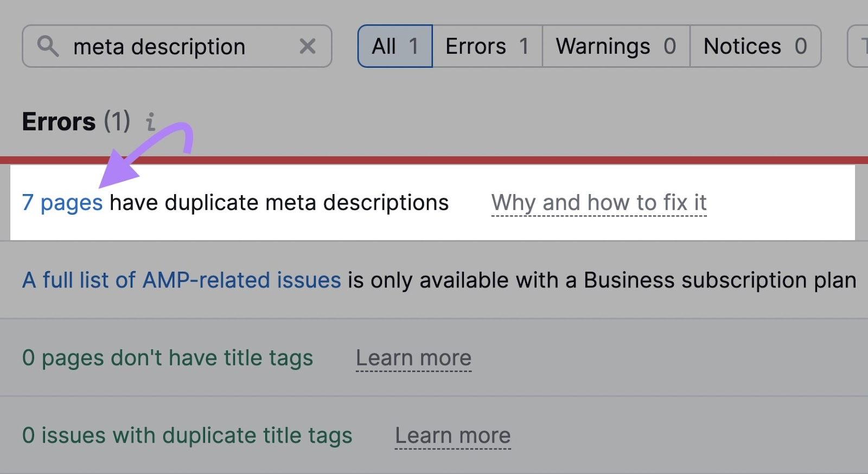Click the cut-off button right of Notices
868x474 pixels.
pos(859,47)
